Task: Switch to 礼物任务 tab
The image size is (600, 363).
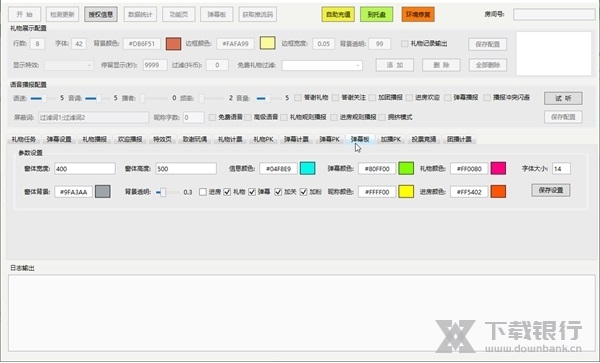Action: point(24,139)
